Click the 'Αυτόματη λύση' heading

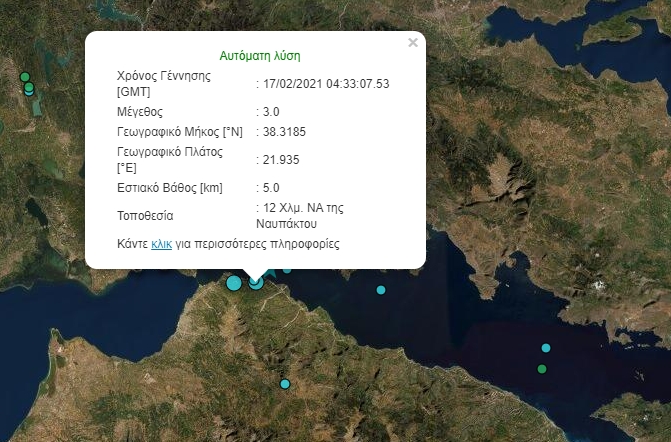[260, 56]
